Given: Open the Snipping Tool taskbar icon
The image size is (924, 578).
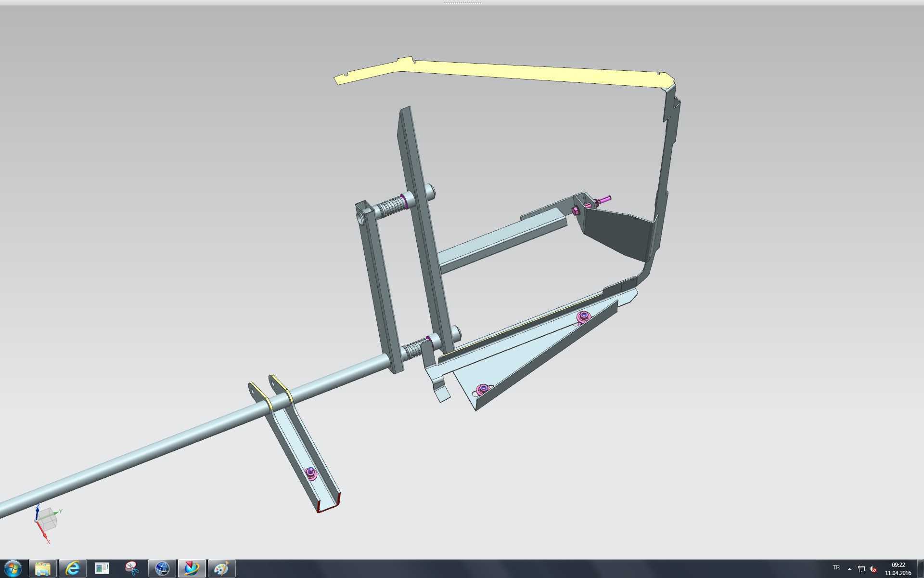Looking at the screenshot, I should pos(132,569).
